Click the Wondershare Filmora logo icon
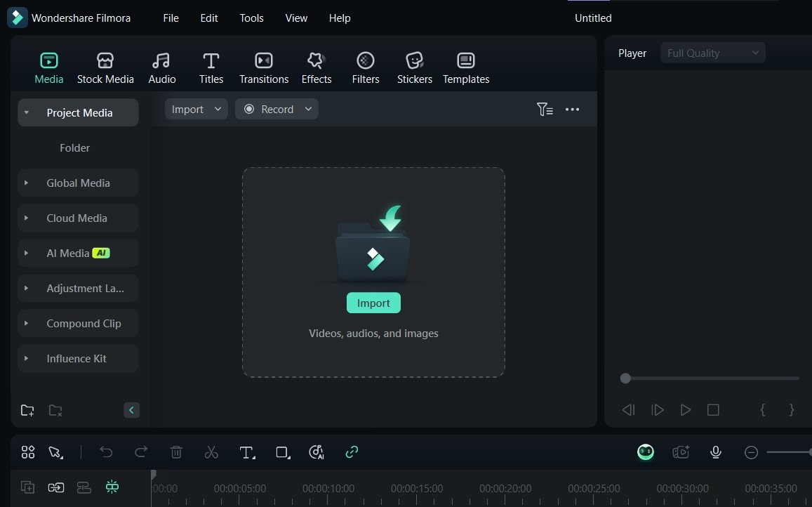The width and height of the screenshot is (812, 507). 17,18
